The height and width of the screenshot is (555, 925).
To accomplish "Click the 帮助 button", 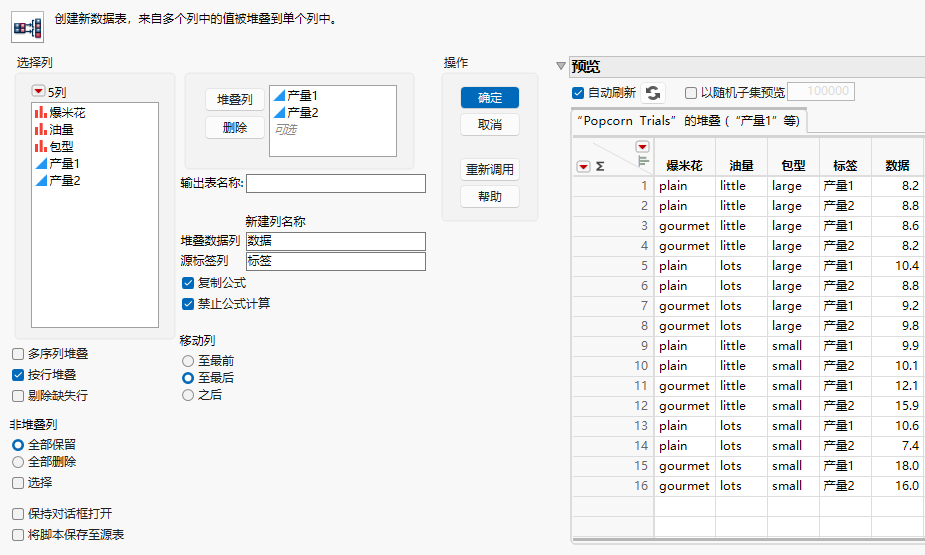I will coord(490,196).
